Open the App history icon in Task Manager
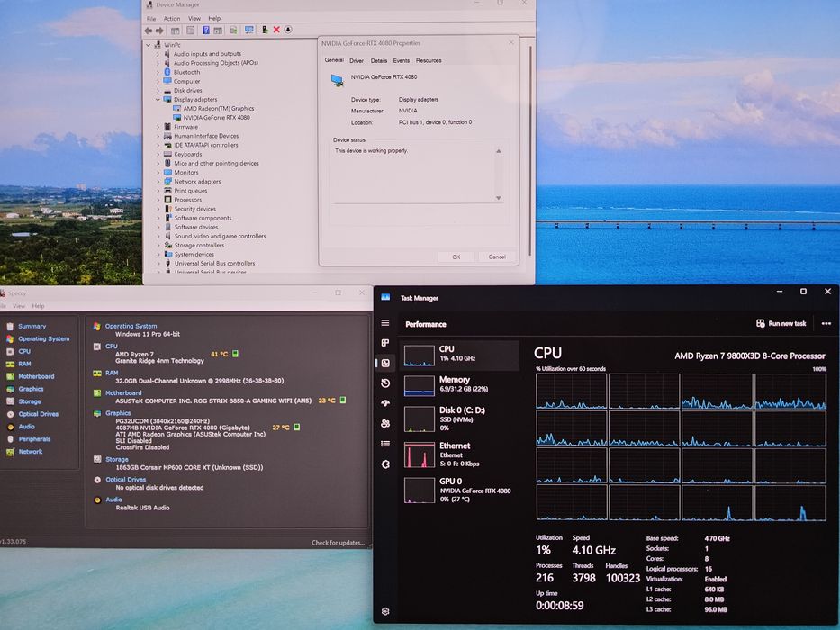840x630 pixels. coord(384,383)
